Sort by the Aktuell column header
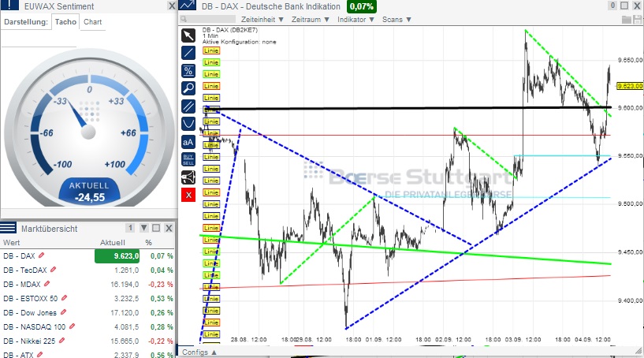644x358 pixels. click(x=113, y=243)
